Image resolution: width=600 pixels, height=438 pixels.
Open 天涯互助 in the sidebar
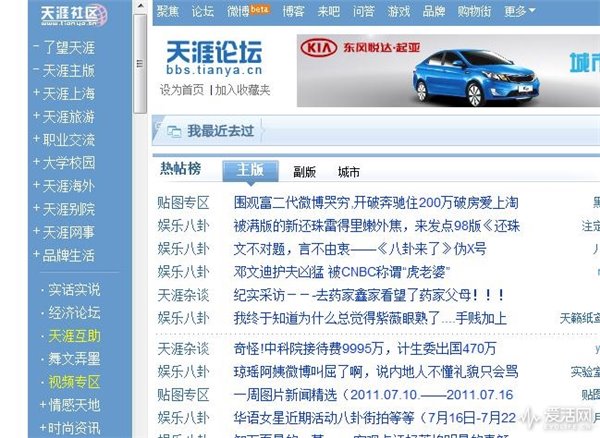(74, 336)
